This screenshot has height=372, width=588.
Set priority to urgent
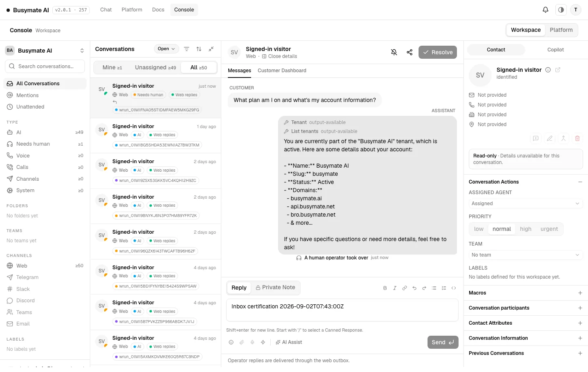tap(549, 229)
